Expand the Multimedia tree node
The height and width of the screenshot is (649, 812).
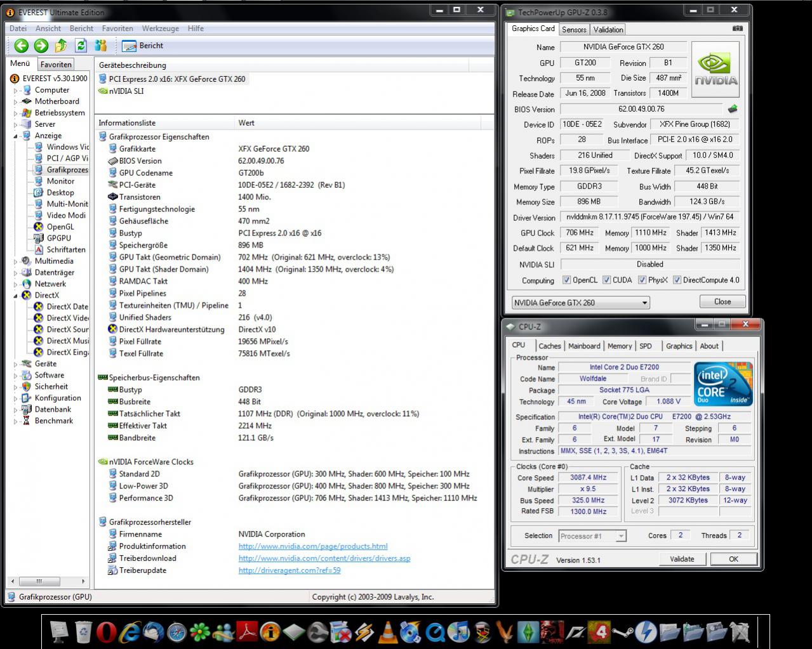tap(16, 261)
